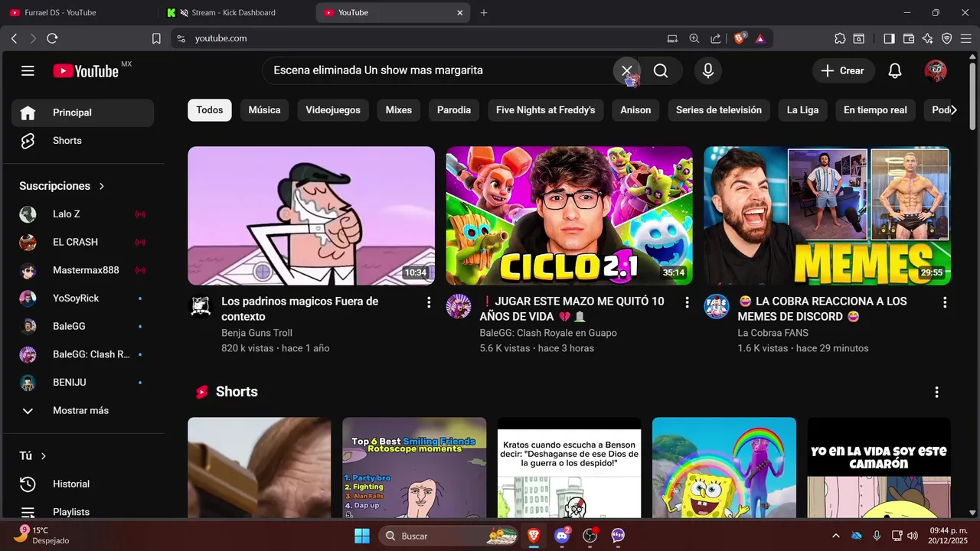Select the Anison chip

(x=635, y=110)
